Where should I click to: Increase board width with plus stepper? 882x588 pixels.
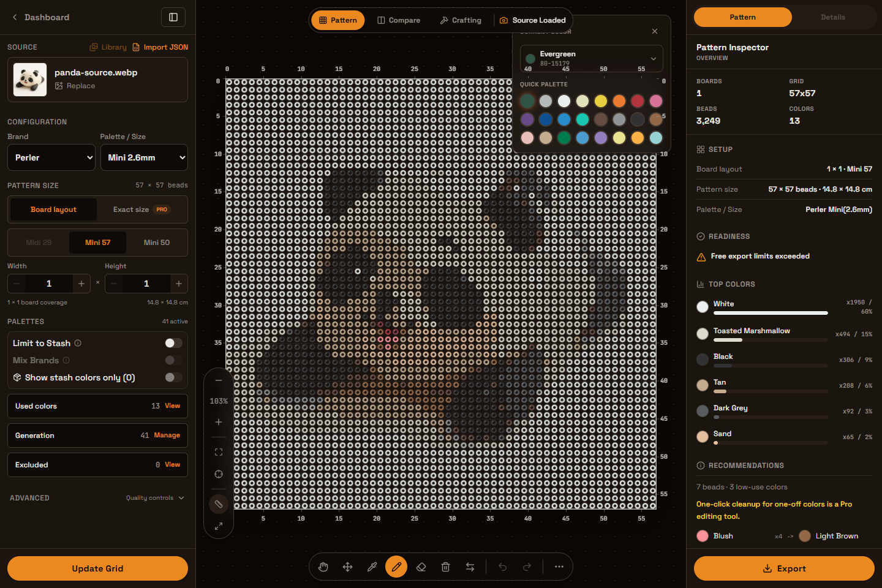click(81, 284)
